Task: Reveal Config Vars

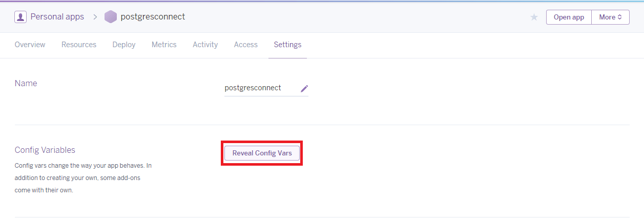Action: click(262, 153)
